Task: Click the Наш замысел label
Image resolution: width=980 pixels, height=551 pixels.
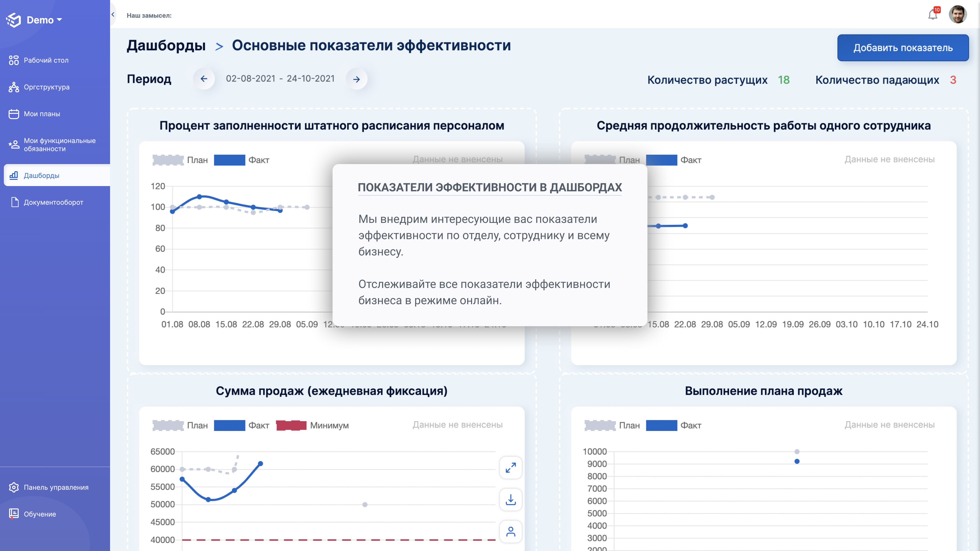Action: coord(149,16)
